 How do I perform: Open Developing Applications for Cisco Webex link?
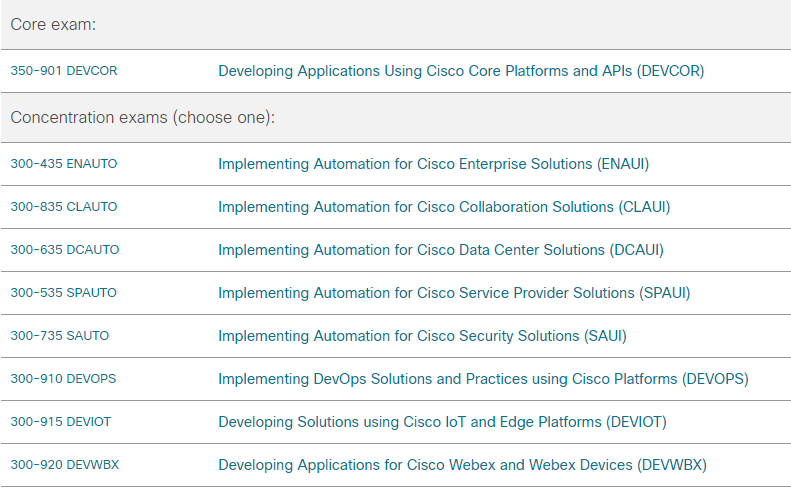click(x=462, y=465)
